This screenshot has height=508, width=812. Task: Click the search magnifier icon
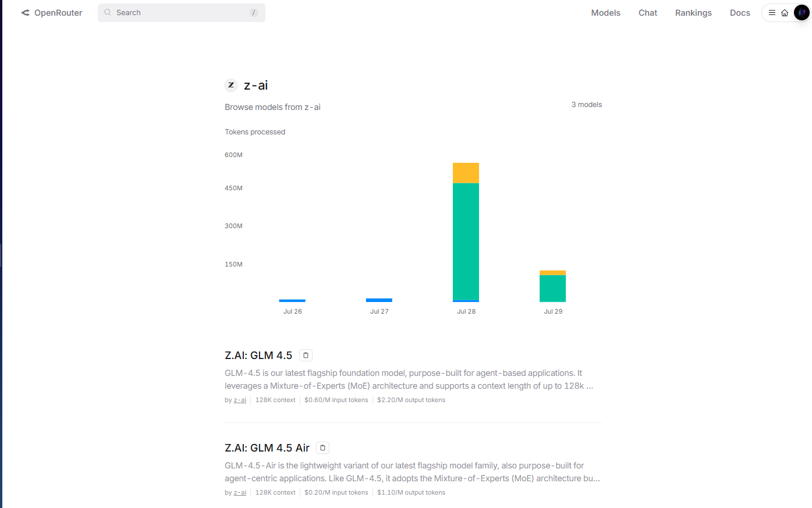point(108,12)
